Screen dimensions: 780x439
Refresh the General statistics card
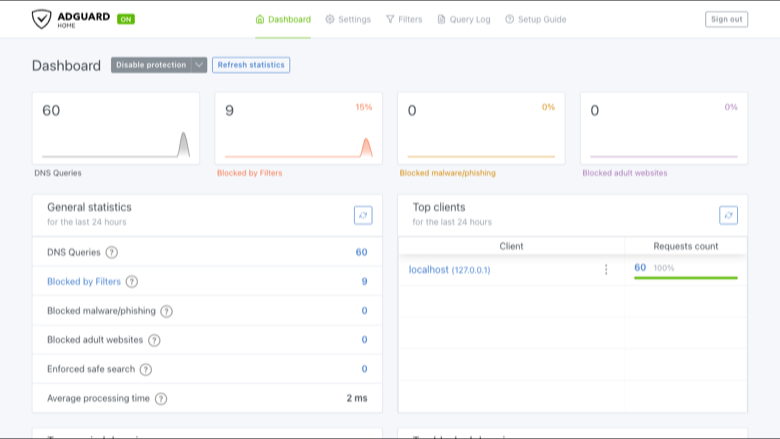pos(363,215)
